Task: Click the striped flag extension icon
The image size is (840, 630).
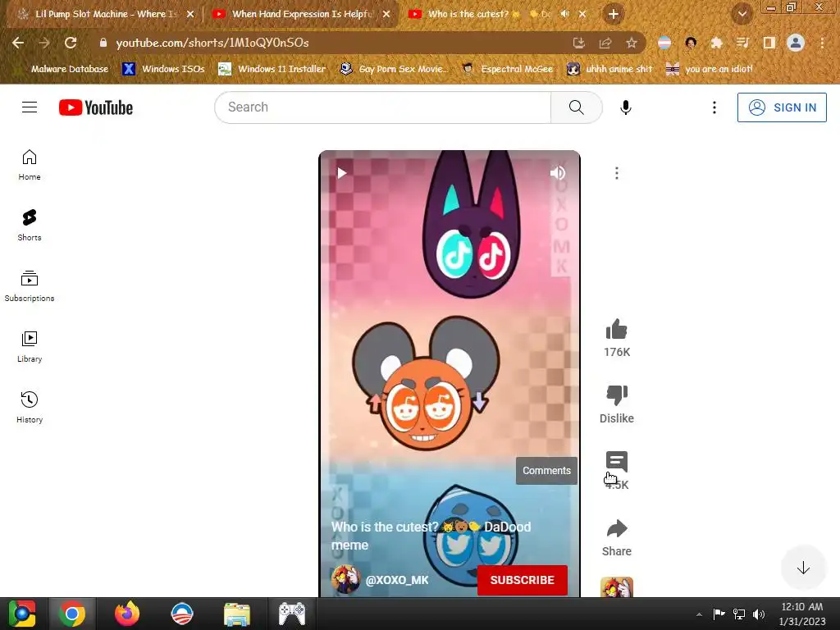Action: (x=664, y=43)
